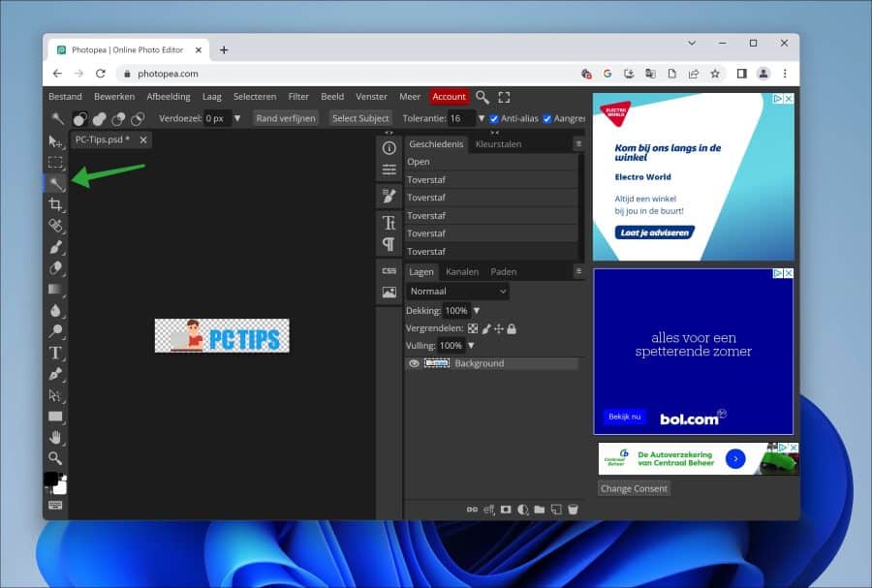
Task: Open the Dekking dropdown arrow
Action: point(477,311)
